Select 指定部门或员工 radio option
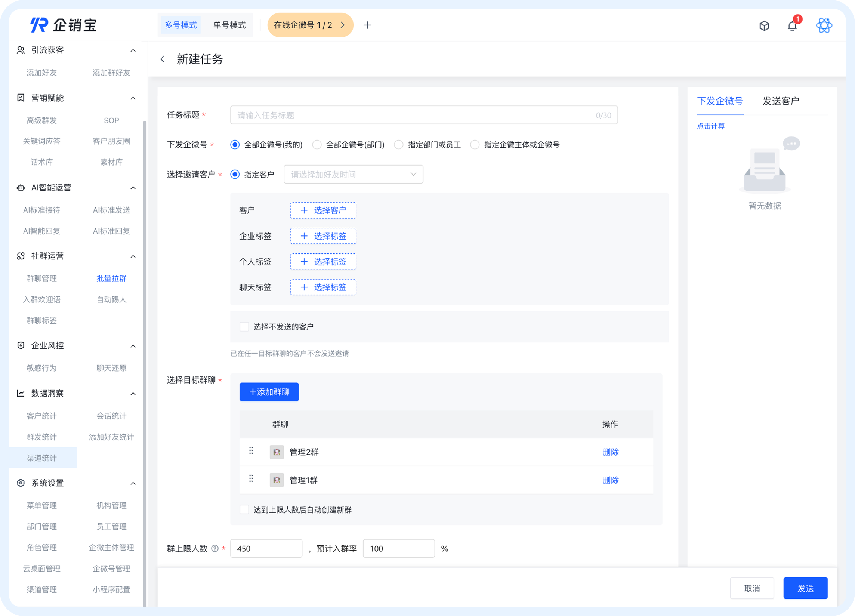 (x=399, y=144)
